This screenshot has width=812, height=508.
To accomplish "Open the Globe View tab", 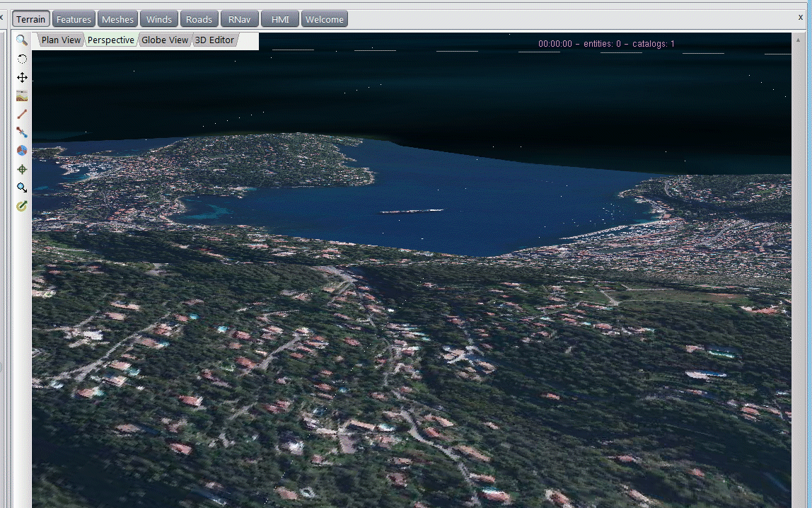I will [165, 40].
